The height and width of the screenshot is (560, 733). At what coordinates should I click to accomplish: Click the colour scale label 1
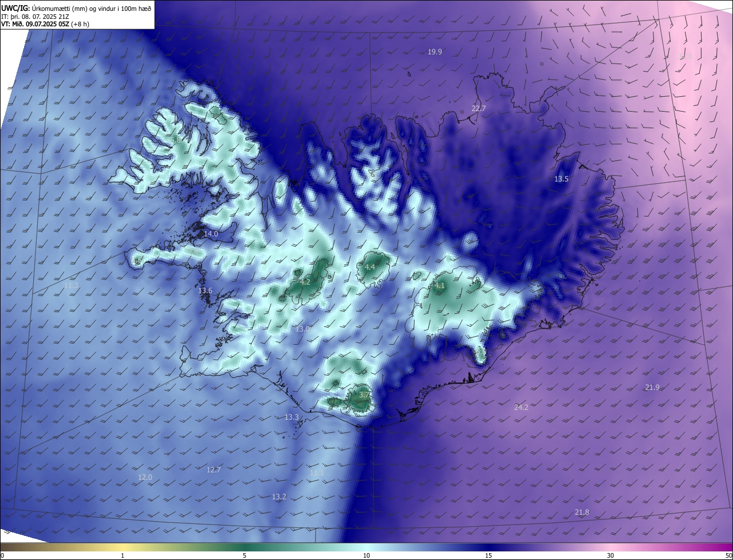point(123,555)
